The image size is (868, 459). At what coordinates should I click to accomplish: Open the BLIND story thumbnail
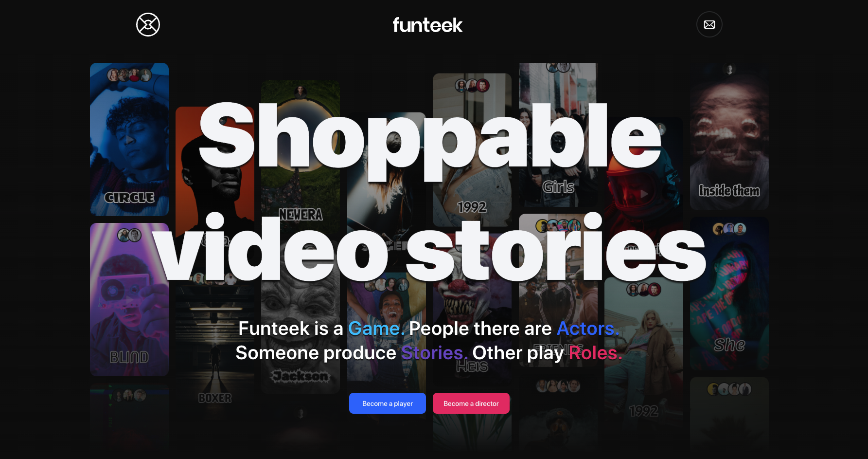point(129,299)
